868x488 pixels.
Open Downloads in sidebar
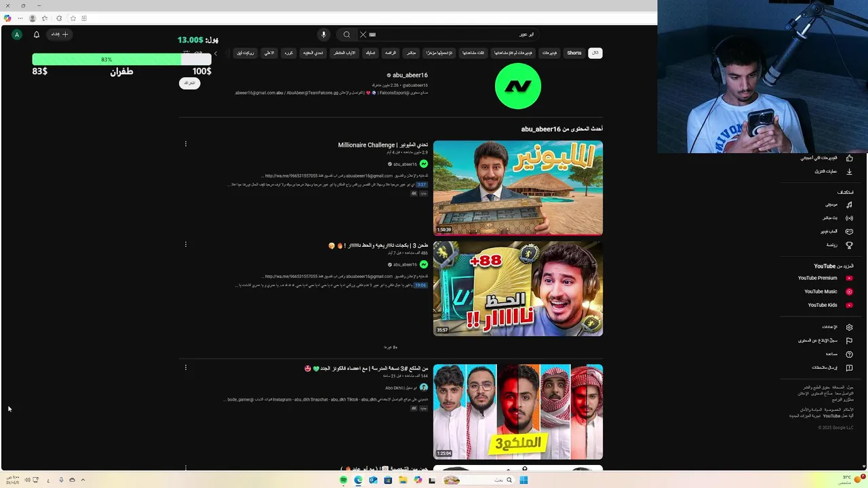coord(833,171)
